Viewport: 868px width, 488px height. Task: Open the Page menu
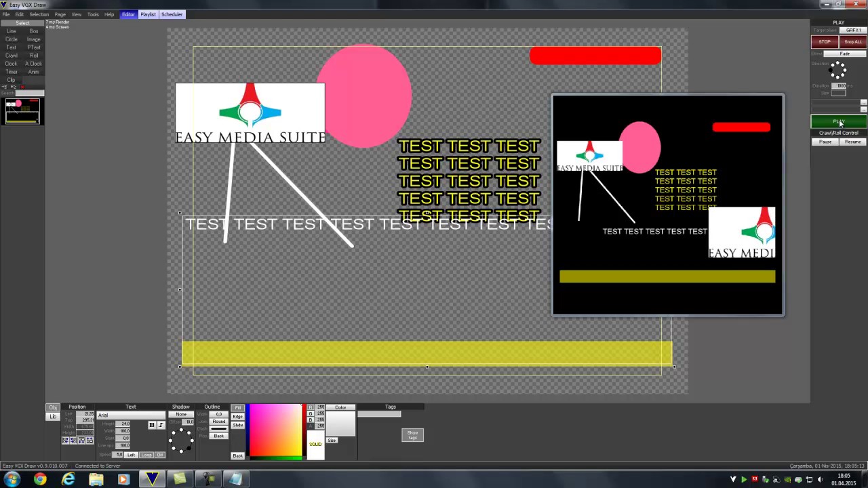pos(60,14)
